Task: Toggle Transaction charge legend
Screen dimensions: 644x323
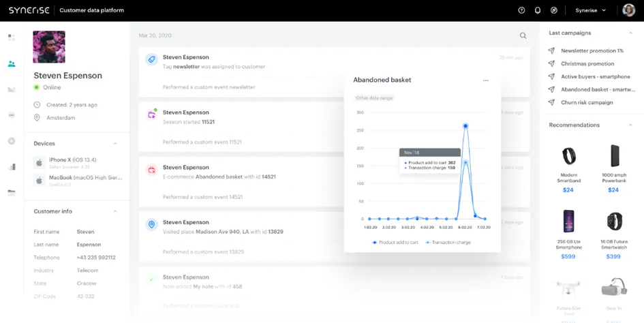Action: 448,243
